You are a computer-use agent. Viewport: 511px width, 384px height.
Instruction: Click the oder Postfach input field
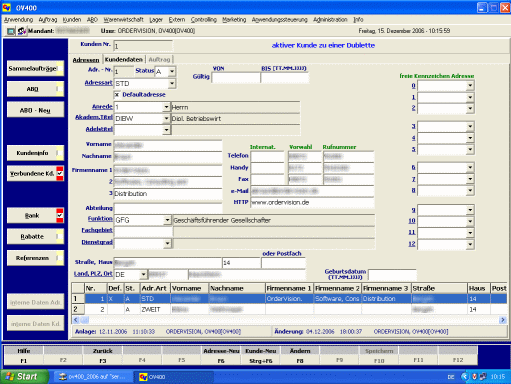(x=283, y=263)
